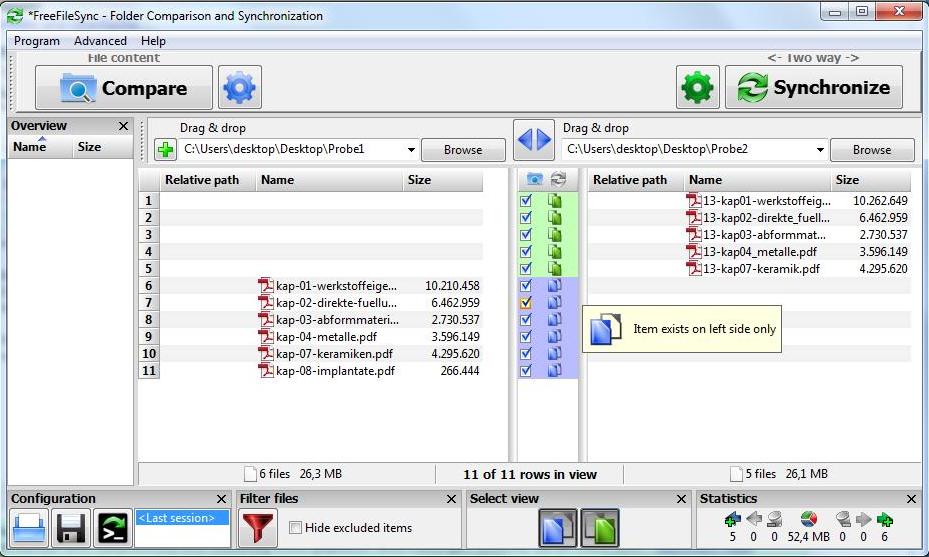Browse for left folder
This screenshot has height=557, width=929.
coord(463,150)
